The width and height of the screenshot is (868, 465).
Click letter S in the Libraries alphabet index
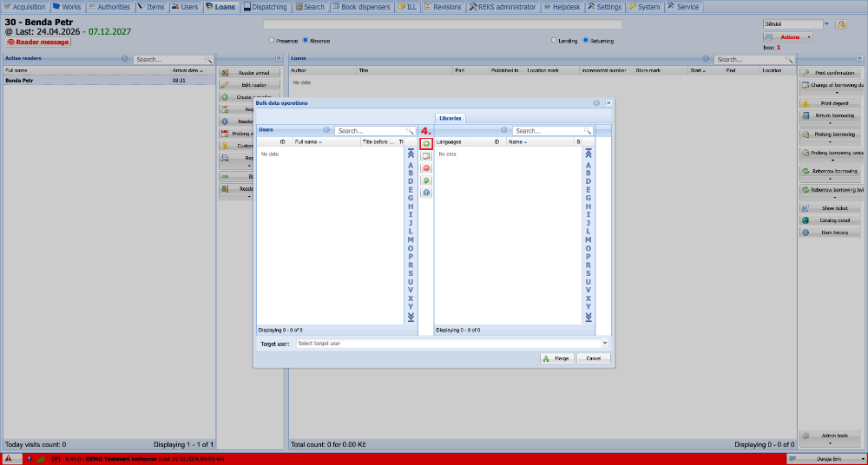click(588, 273)
